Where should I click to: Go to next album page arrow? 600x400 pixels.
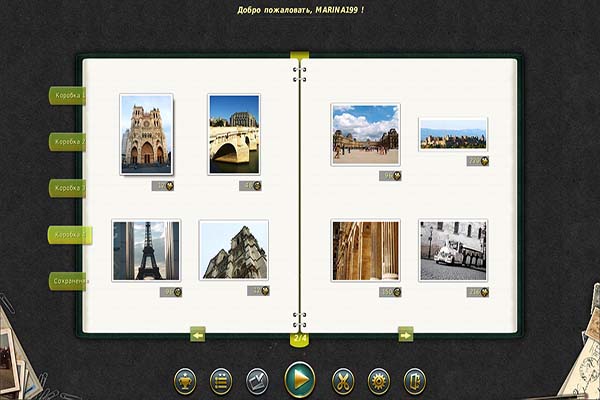pyautogui.click(x=405, y=335)
